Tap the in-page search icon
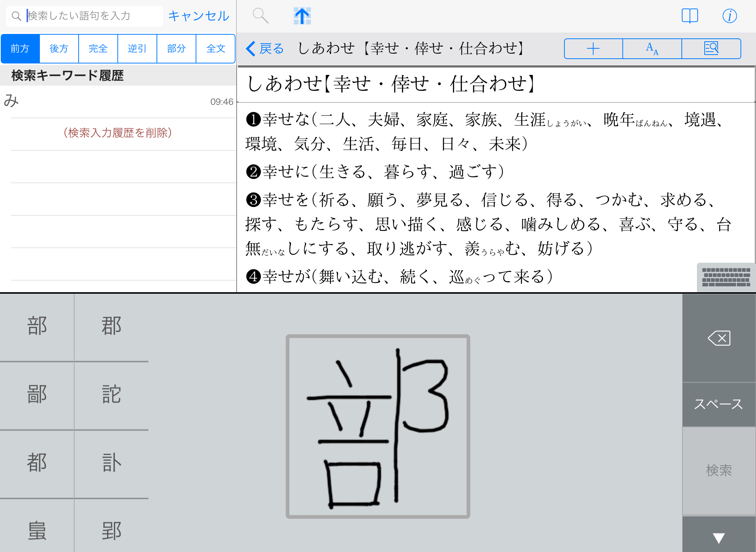756x552 pixels. pos(711,49)
